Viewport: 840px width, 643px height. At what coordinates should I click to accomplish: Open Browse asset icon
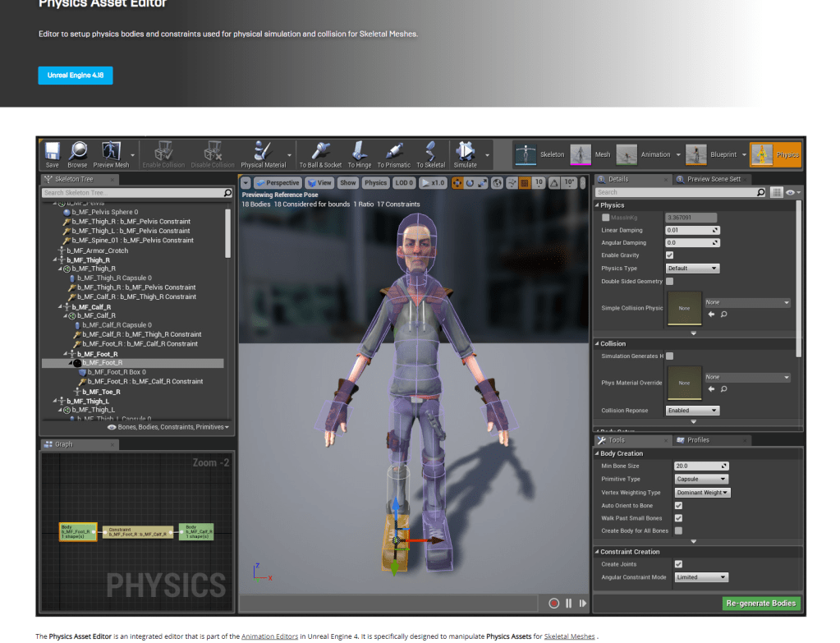78,152
